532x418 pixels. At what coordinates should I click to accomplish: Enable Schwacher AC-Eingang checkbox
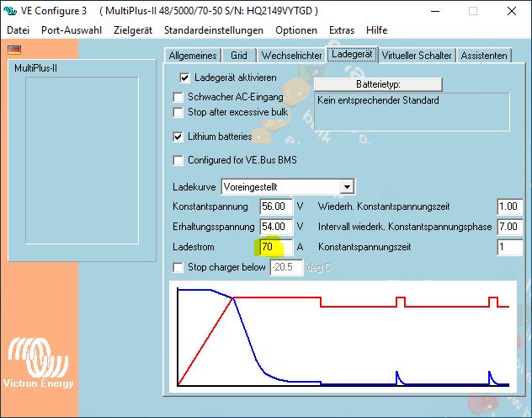[x=178, y=97]
